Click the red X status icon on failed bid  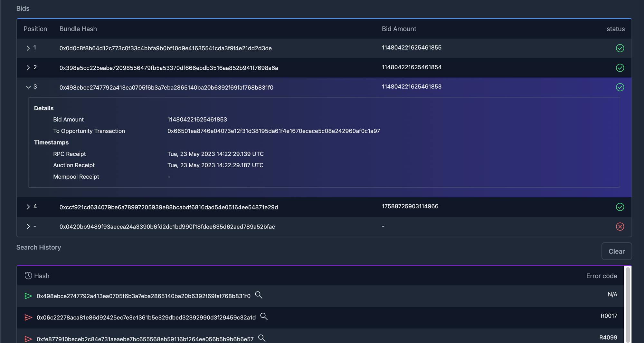tap(620, 227)
